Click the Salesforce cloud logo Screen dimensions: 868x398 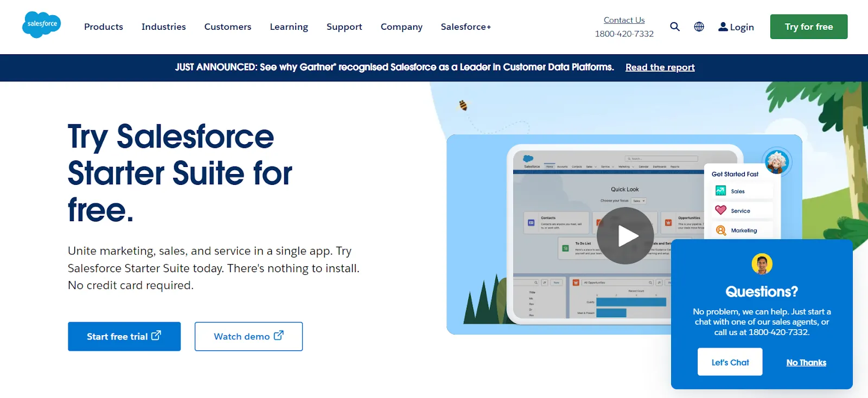[x=42, y=25]
